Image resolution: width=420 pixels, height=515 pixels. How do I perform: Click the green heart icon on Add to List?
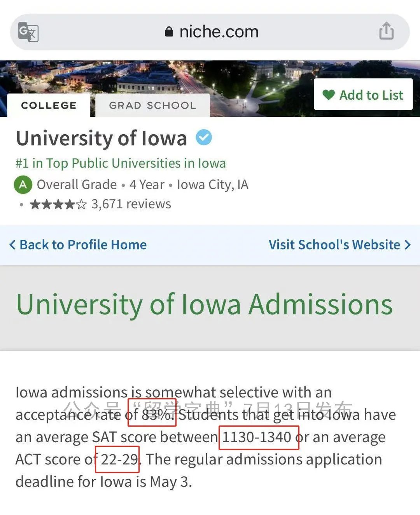pos(329,95)
